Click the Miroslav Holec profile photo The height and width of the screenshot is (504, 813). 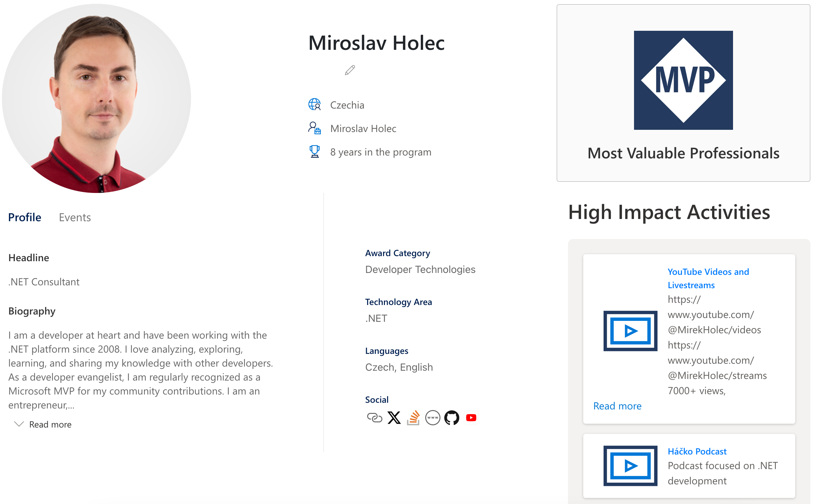(x=96, y=98)
